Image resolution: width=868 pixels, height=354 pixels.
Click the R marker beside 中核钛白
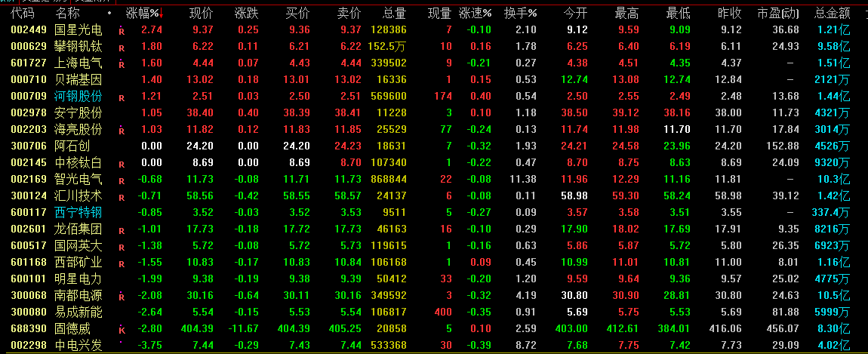coord(122,164)
